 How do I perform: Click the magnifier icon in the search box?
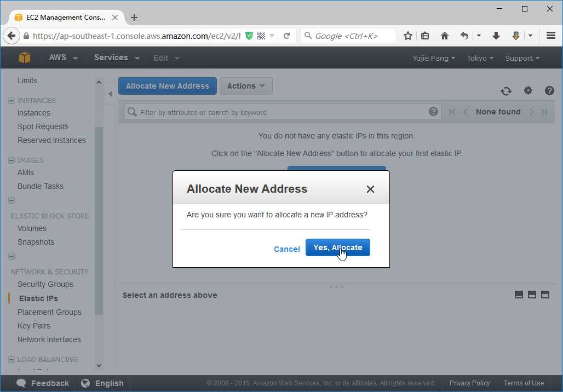tap(308, 36)
